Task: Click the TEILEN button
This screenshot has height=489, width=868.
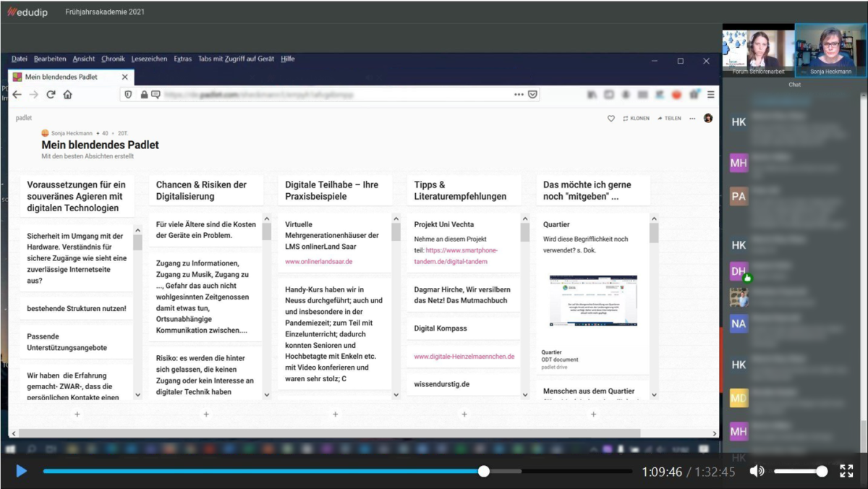Action: pos(669,118)
